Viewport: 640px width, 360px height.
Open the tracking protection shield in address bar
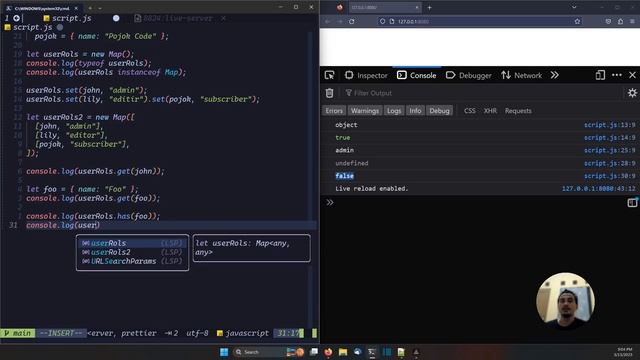pos(382,21)
